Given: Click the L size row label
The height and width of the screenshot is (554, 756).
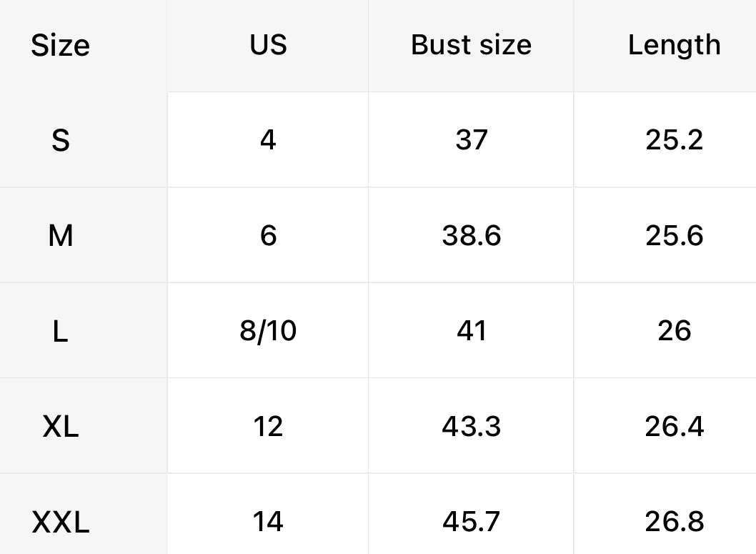Looking at the screenshot, I should click(61, 331).
